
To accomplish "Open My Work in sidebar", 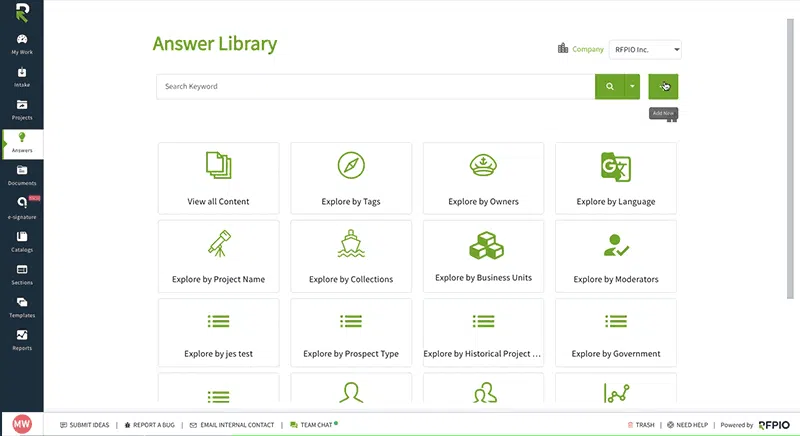I will pyautogui.click(x=22, y=44).
